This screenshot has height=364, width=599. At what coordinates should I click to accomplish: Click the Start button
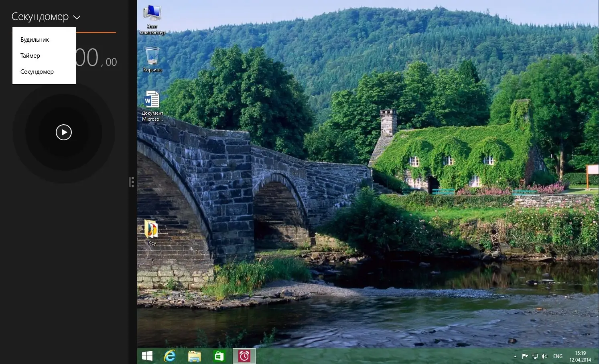[147, 356]
